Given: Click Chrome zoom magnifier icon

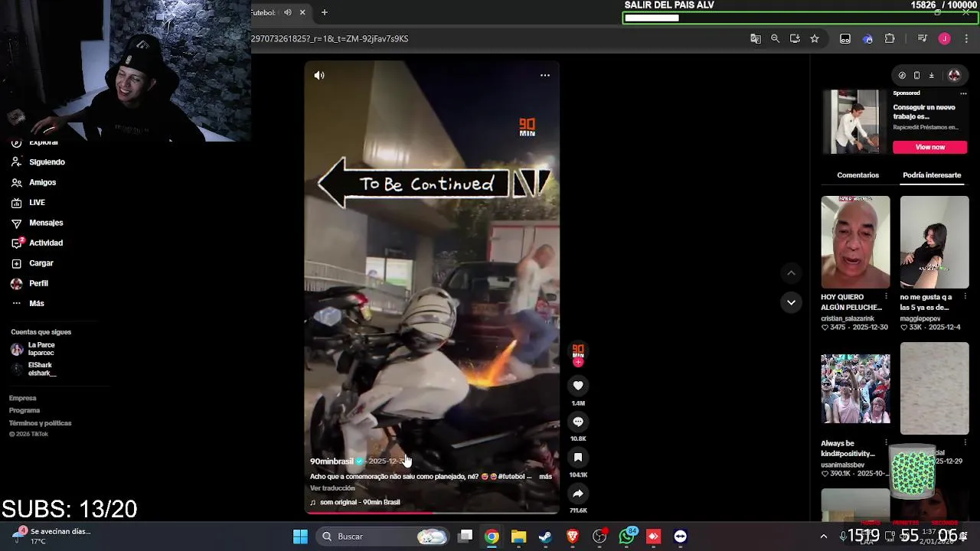Looking at the screenshot, I should pyautogui.click(x=775, y=38).
